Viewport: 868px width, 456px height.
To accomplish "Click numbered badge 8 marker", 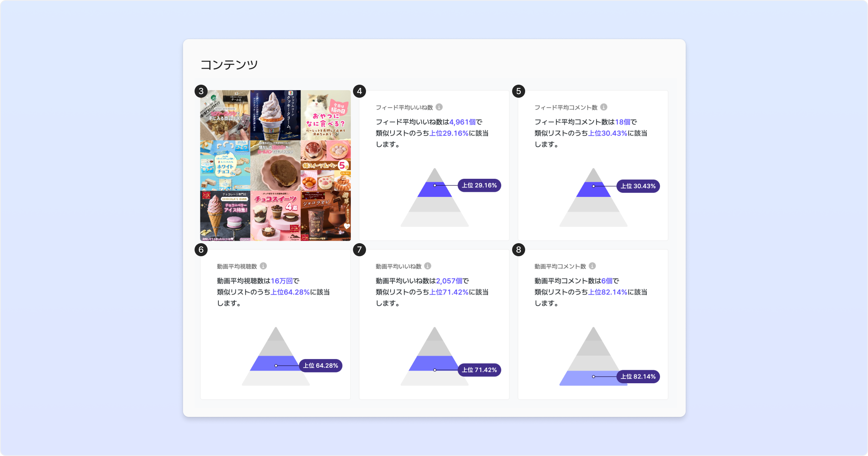I will [518, 250].
